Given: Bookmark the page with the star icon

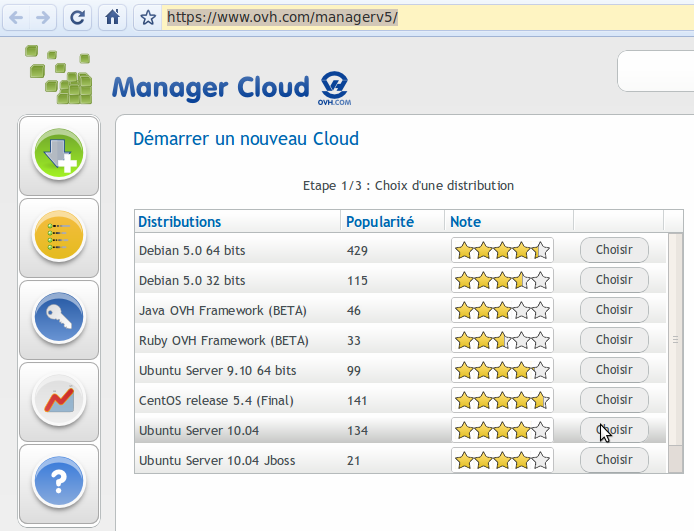Looking at the screenshot, I should pos(148,18).
